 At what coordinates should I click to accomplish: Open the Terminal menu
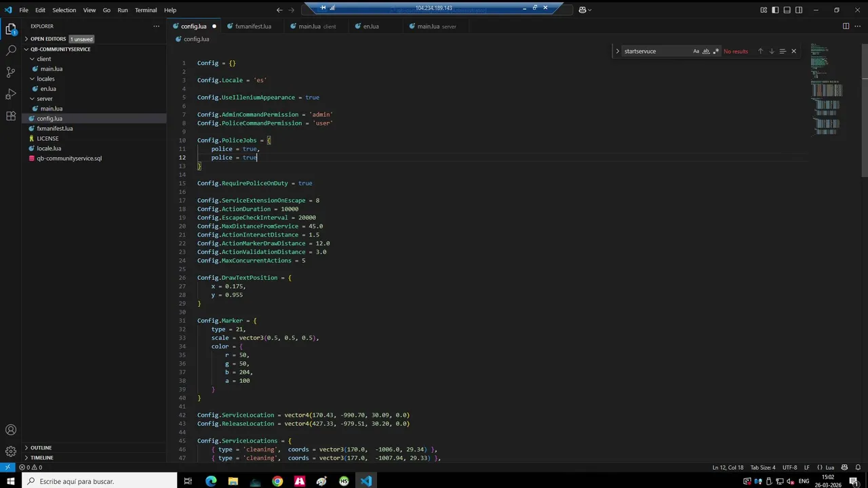(146, 10)
